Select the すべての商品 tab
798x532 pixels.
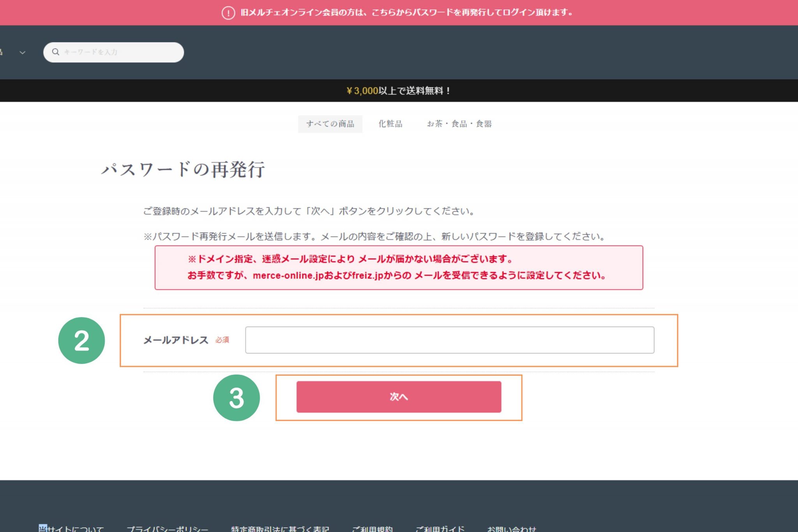pyautogui.click(x=330, y=124)
